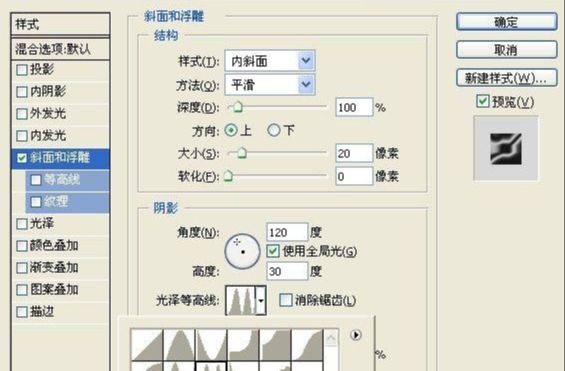Open the 方法 dropdown showing 平滑
This screenshot has height=371, width=565.
270,85
